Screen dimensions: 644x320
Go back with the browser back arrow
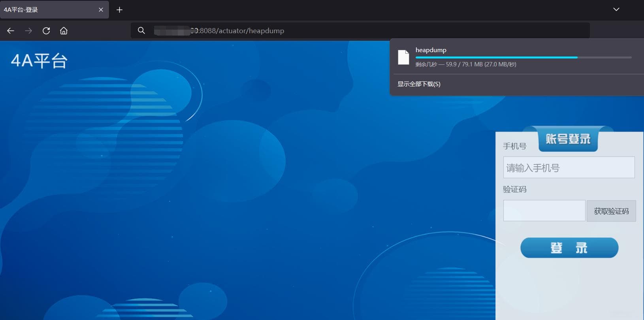[x=11, y=31]
